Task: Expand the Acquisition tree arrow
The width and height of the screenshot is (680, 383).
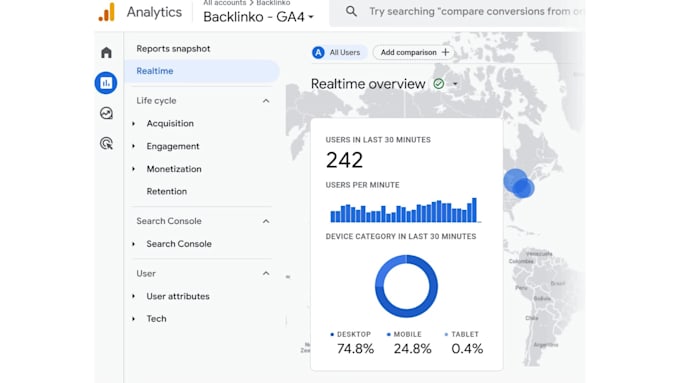Action: 134,124
